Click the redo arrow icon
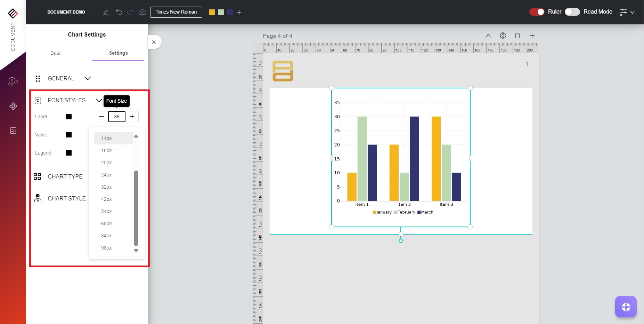 point(130,12)
